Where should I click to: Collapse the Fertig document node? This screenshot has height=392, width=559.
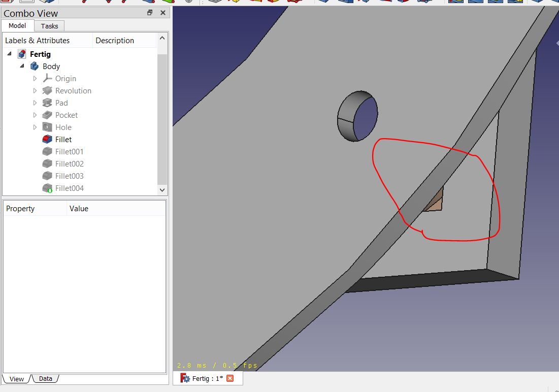[x=9, y=54]
